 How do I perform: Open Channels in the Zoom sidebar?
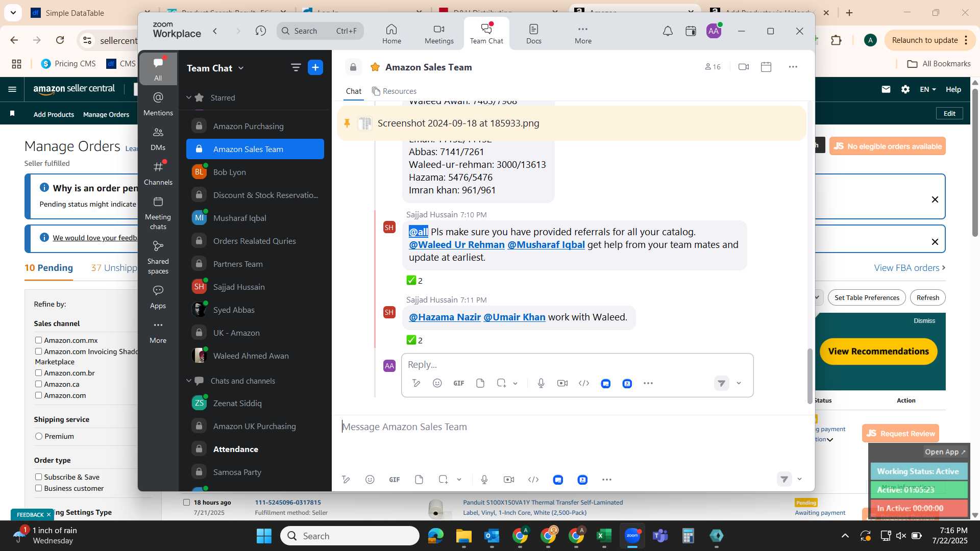coord(158,173)
